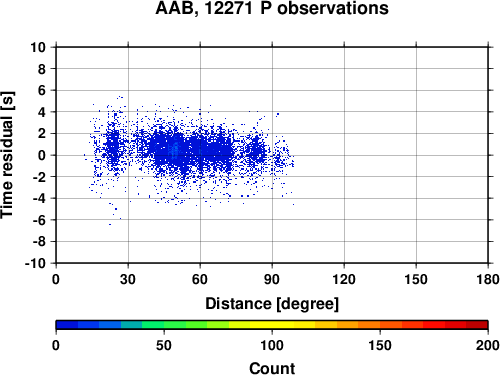Image resolution: width=500 pixels, height=375 pixels.
Task: Click the x-axis tick label 150
Action: 416,279
